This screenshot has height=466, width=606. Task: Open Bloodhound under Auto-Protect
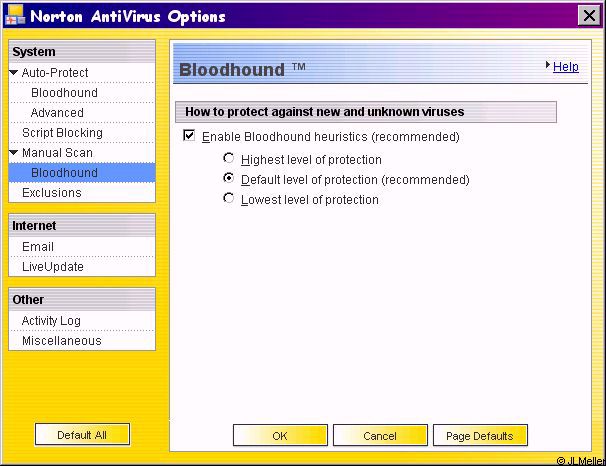tap(64, 93)
